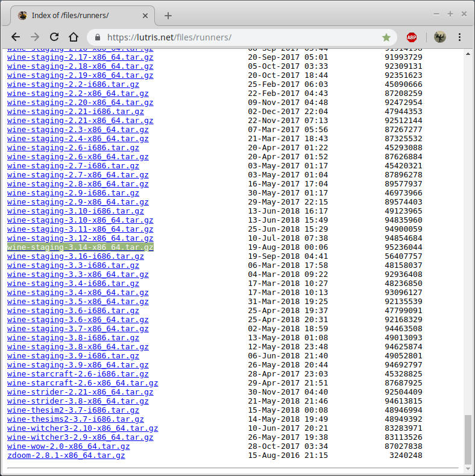Download wine-staging-2.6-x86_64.tar.gz
Screen dimensions: 475x476
(78, 157)
